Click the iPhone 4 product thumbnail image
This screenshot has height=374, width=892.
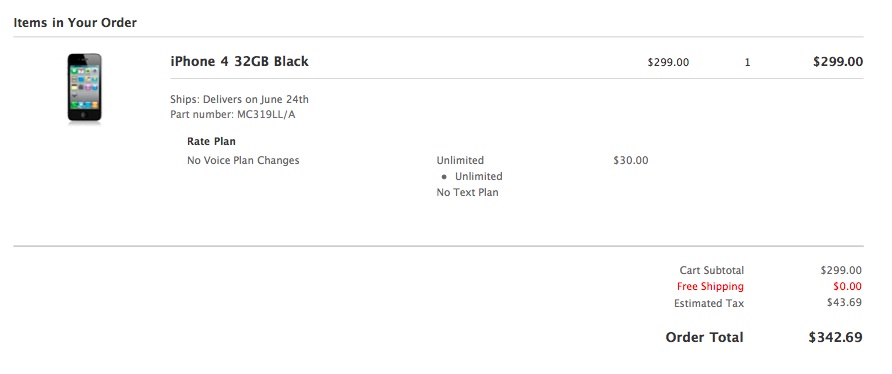[84, 88]
